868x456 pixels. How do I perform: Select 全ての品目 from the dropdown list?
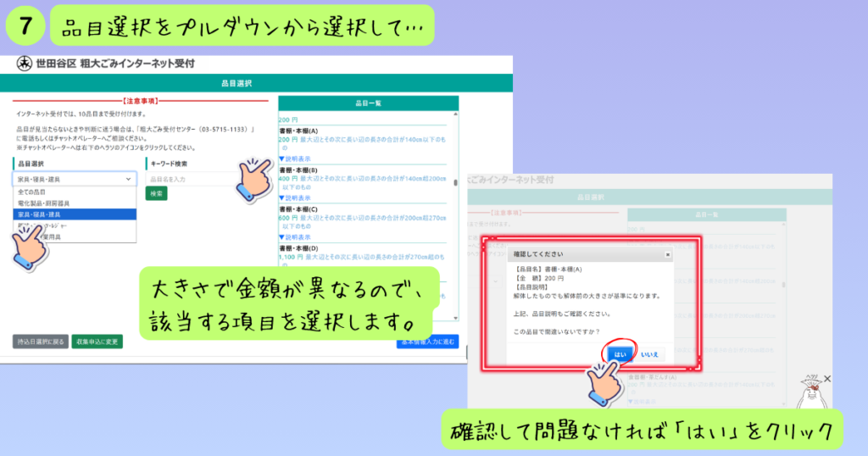click(75, 192)
